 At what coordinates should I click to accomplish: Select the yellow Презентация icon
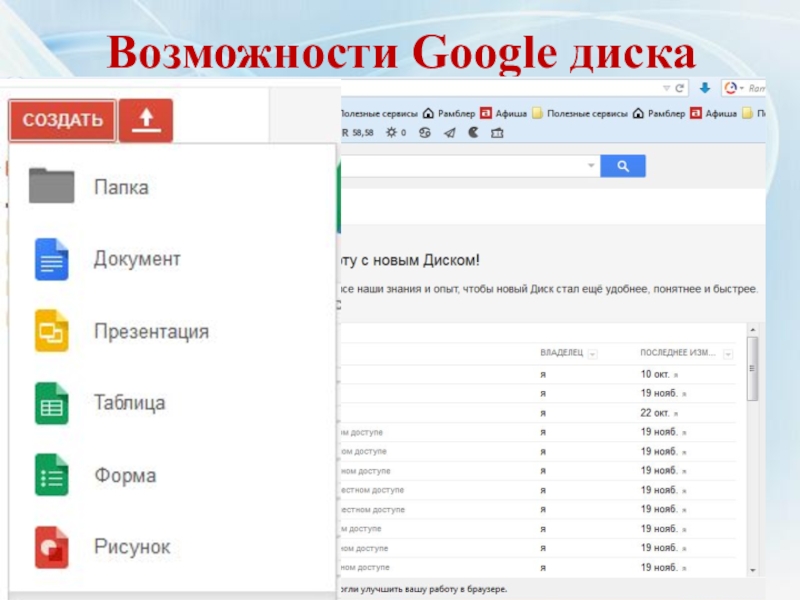pyautogui.click(x=51, y=331)
